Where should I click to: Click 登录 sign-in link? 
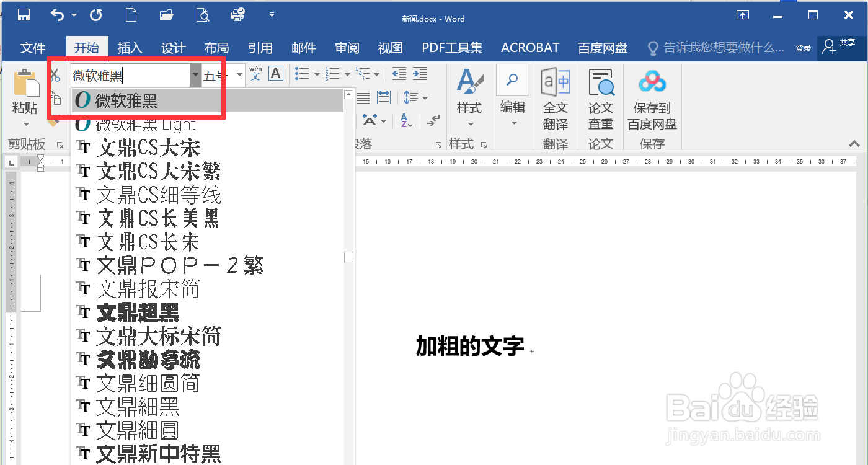point(803,48)
